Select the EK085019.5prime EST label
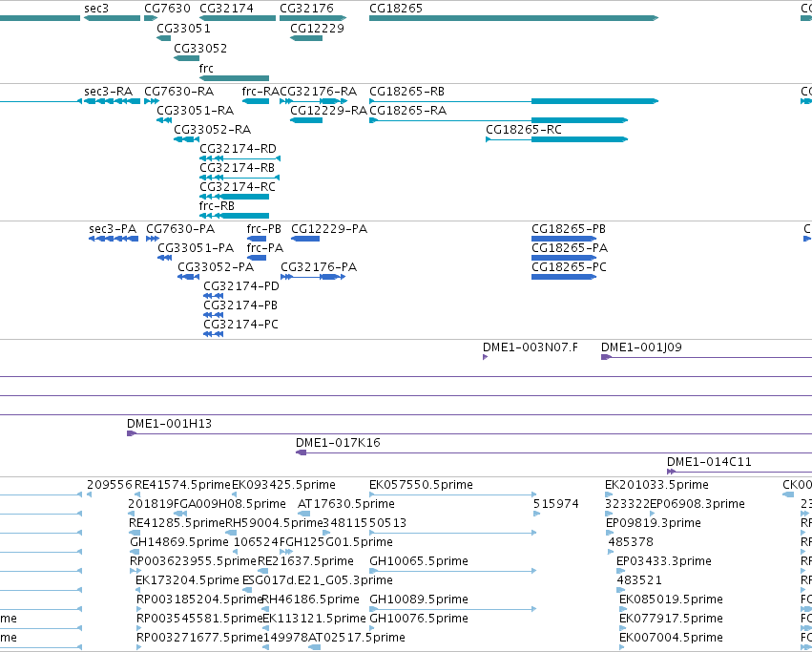This screenshot has height=652, width=812. point(671,599)
